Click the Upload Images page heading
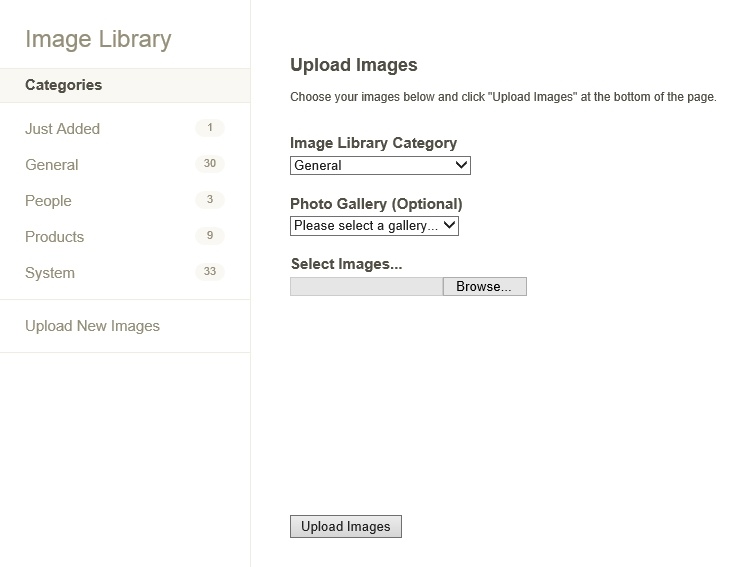Viewport: 753px width, 567px height. click(x=353, y=65)
